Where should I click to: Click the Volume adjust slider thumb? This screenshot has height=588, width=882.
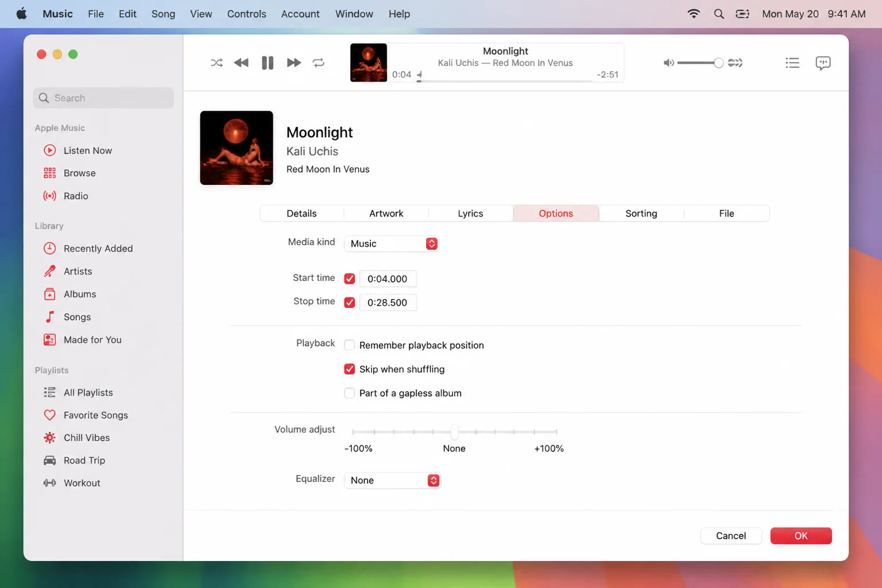tap(454, 431)
